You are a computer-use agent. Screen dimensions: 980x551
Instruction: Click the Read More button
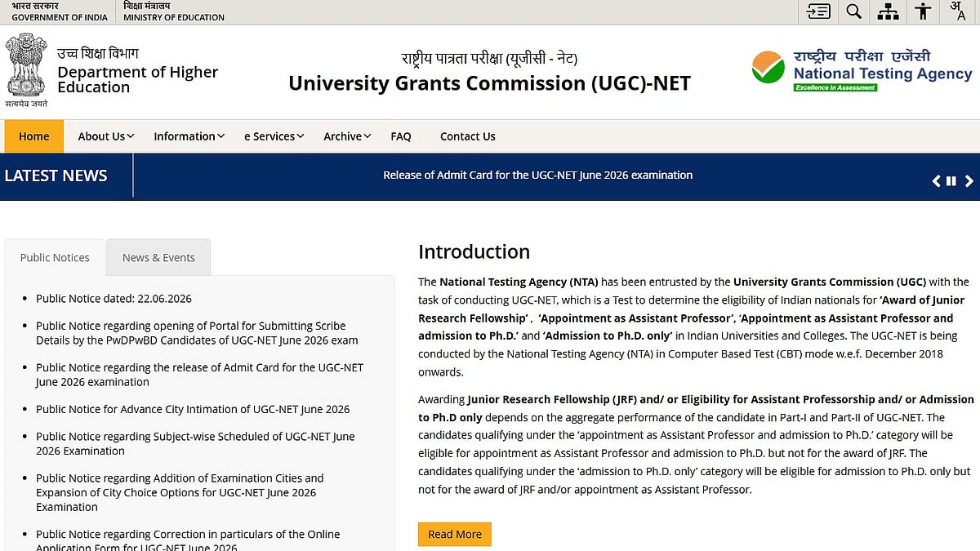point(455,534)
